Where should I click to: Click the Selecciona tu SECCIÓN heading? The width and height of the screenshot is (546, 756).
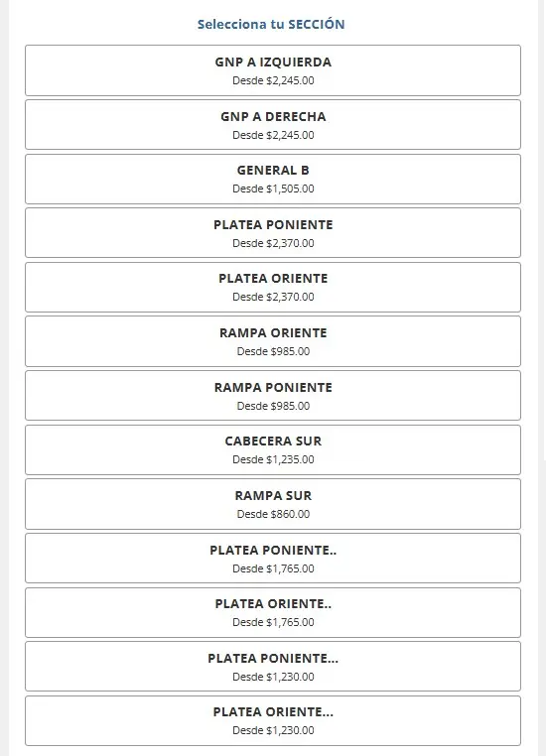[x=271, y=24]
